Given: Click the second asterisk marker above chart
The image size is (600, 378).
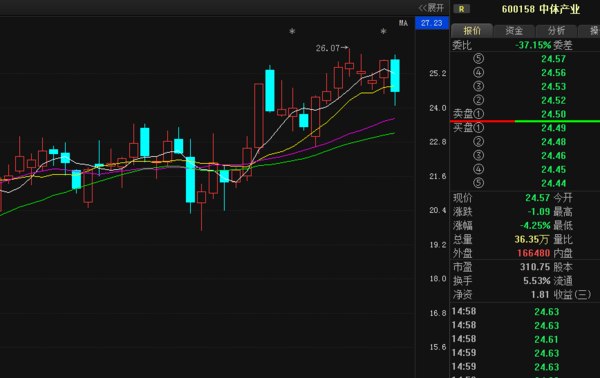Looking at the screenshot, I should (383, 31).
